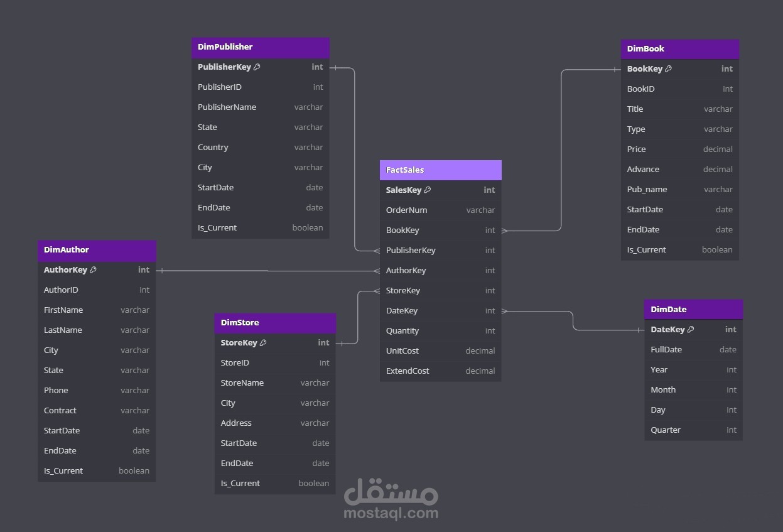This screenshot has width=783, height=532.
Task: Click Is_Current row in DimPublisher
Action: (261, 228)
